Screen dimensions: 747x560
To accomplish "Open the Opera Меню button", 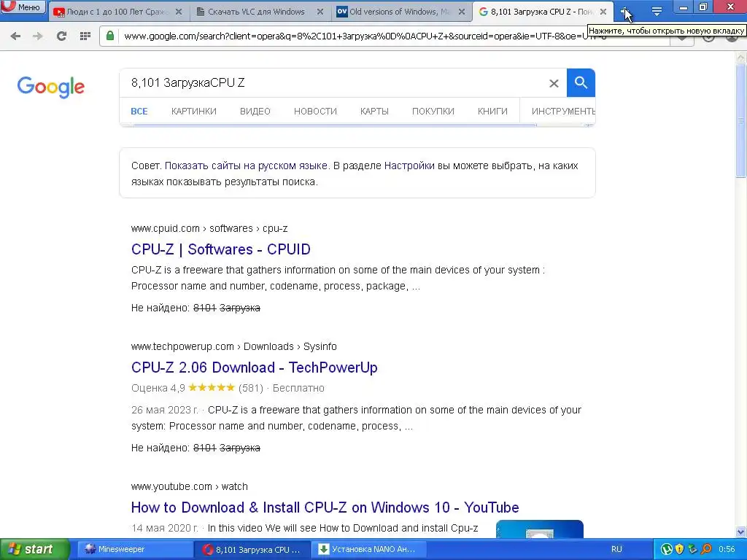I will (x=23, y=7).
